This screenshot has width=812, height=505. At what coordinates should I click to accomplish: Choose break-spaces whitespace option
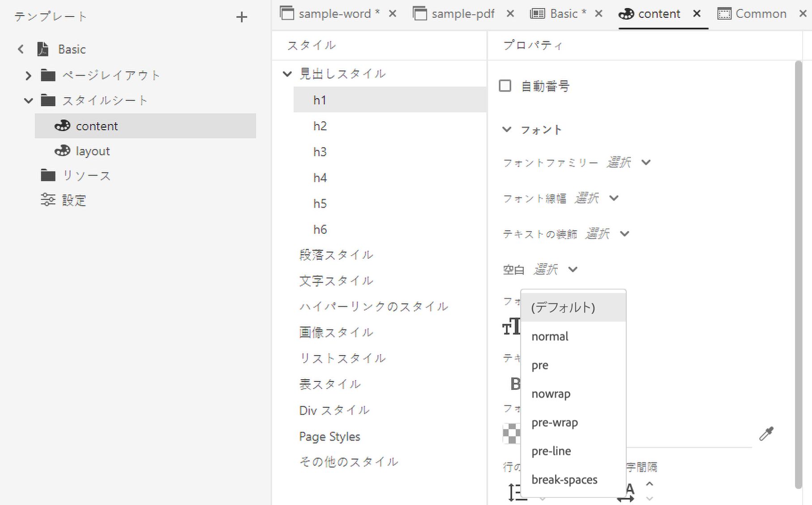click(x=573, y=479)
